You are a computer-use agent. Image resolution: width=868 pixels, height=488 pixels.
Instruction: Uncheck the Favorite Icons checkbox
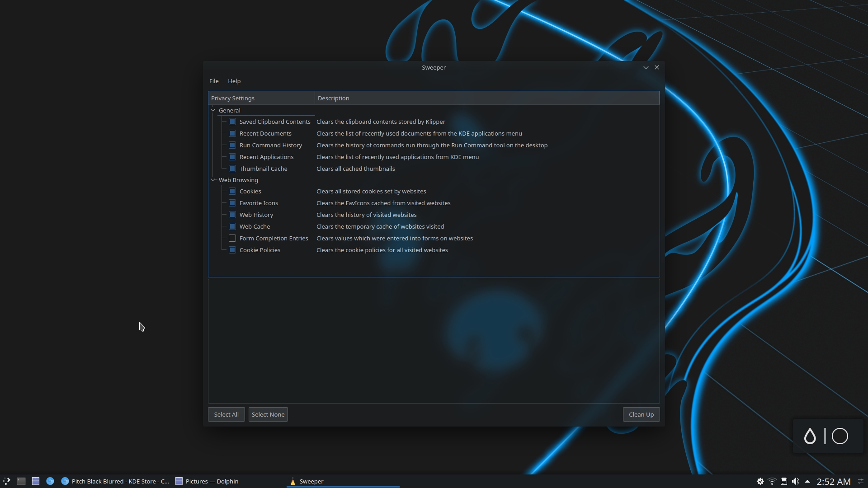pyautogui.click(x=232, y=203)
